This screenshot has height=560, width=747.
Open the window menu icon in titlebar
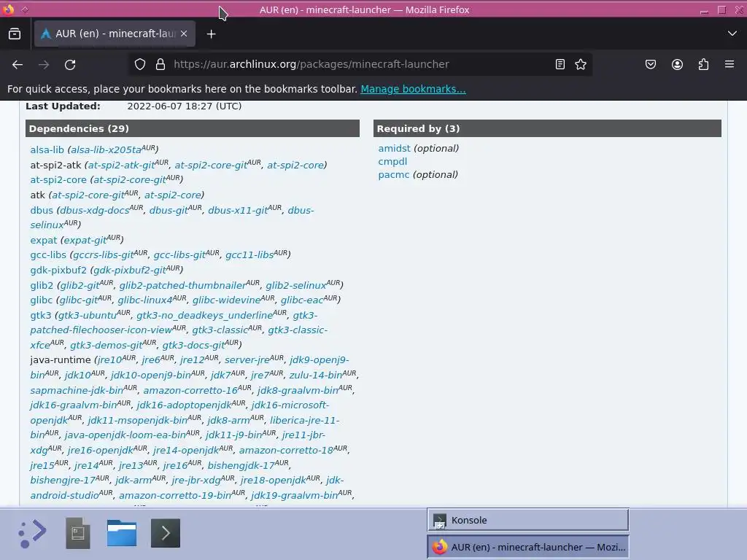point(8,9)
